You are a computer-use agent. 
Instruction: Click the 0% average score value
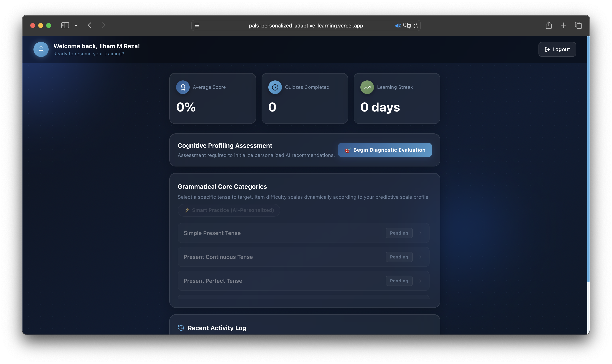coord(186,107)
